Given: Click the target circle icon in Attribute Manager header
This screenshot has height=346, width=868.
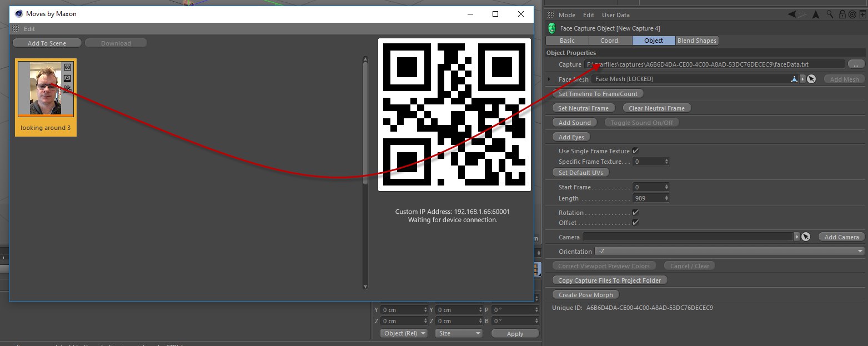Looking at the screenshot, I should [x=852, y=14].
